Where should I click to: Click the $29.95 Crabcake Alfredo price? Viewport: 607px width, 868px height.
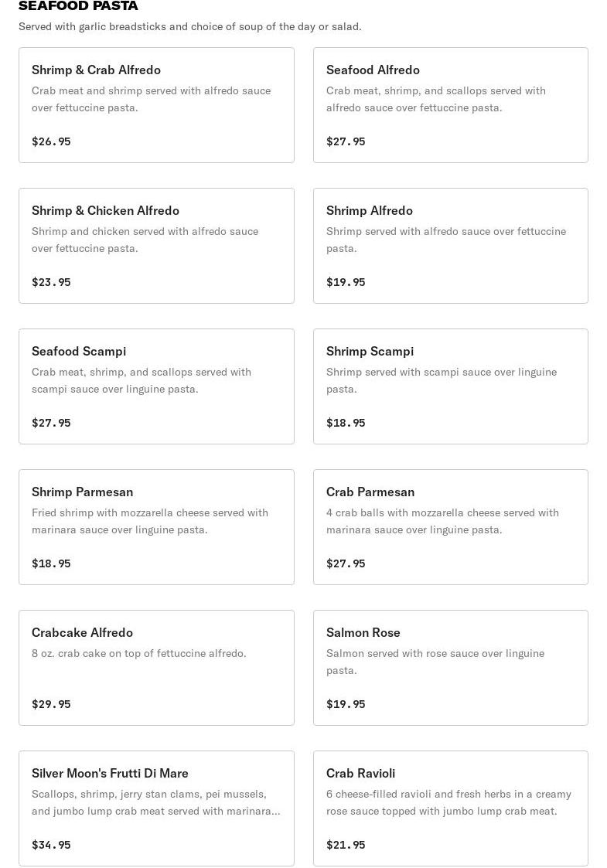(51, 704)
